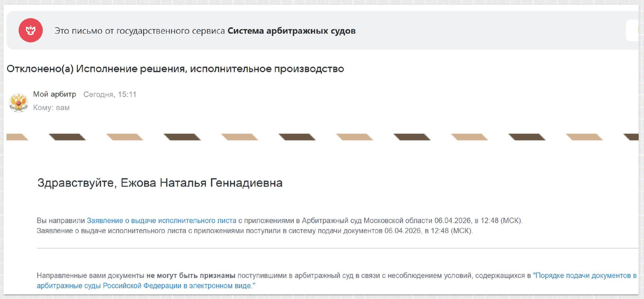This screenshot has width=644, height=299.
Task: Click sender name Мой арбитр
Action: (55, 94)
